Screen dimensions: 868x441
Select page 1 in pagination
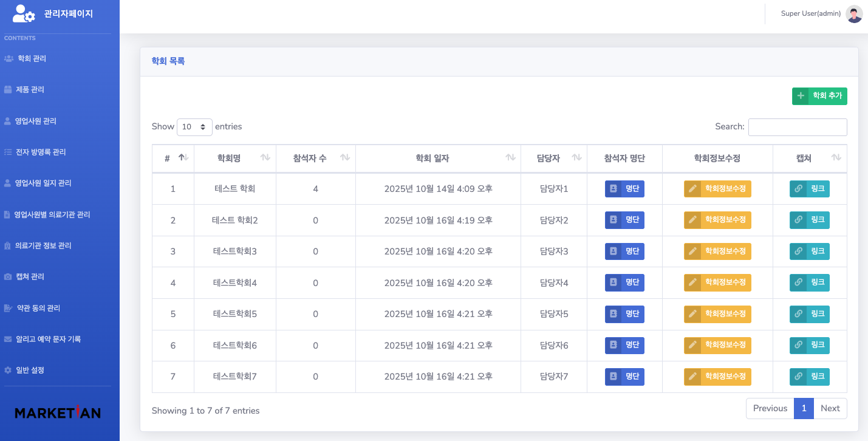coord(804,408)
